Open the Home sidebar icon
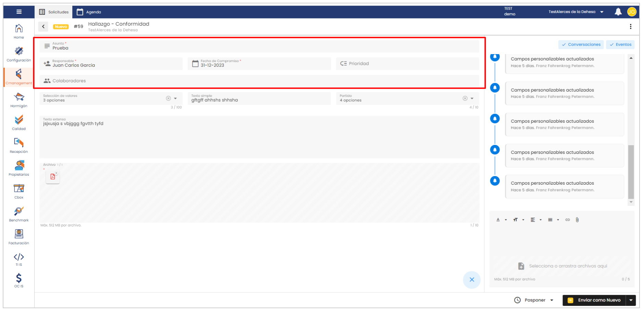This screenshot has height=311, width=644. [x=19, y=31]
